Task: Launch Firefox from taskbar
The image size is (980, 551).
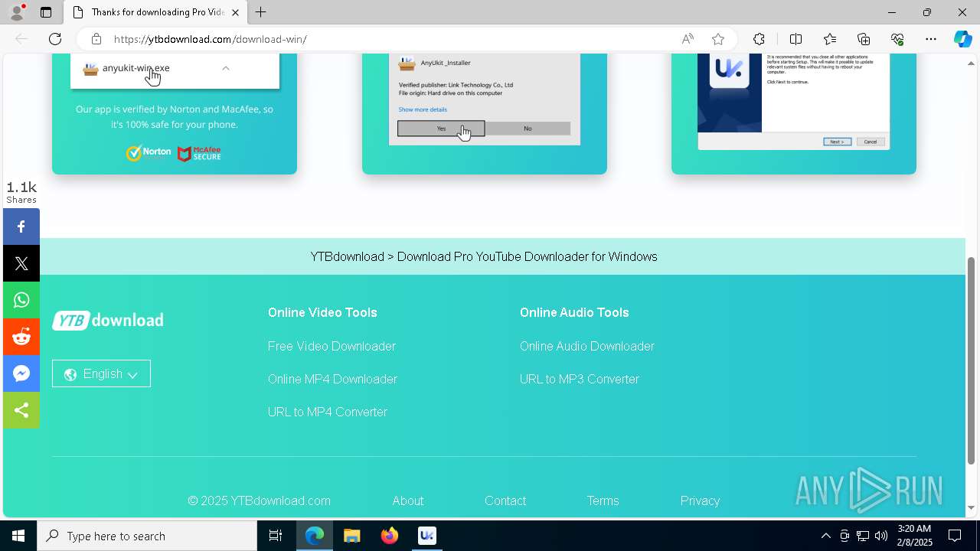Action: [x=390, y=536]
